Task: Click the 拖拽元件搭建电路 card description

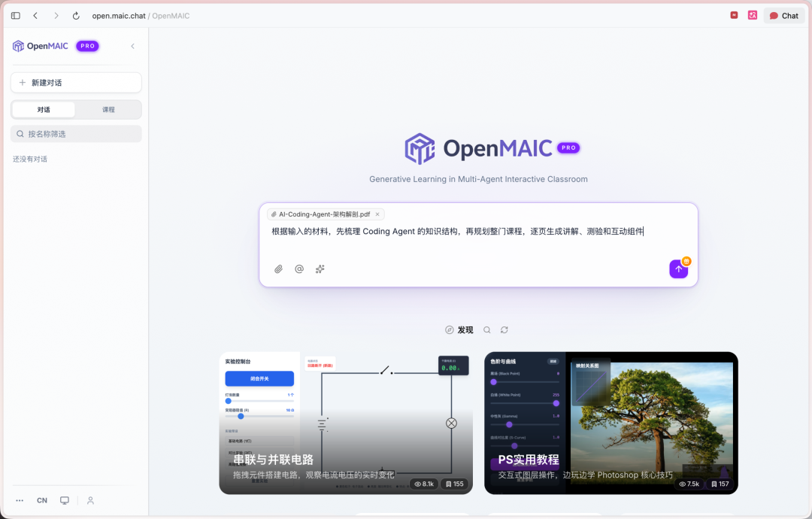Action: click(314, 475)
